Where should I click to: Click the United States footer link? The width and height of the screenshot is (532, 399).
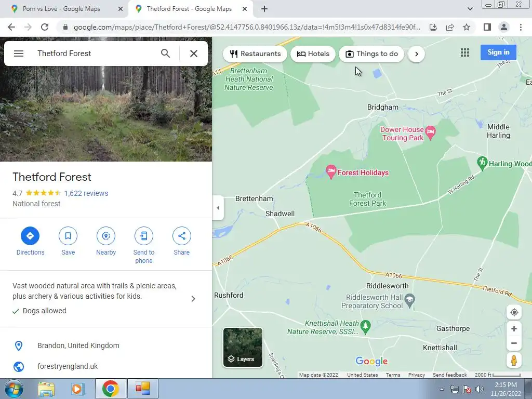point(362,375)
